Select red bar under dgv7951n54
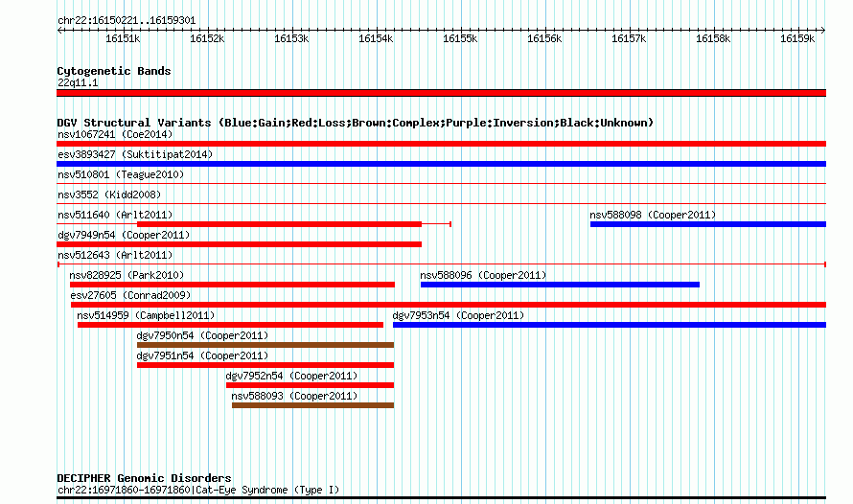Viewport: 853px width, 504px height. [265, 365]
